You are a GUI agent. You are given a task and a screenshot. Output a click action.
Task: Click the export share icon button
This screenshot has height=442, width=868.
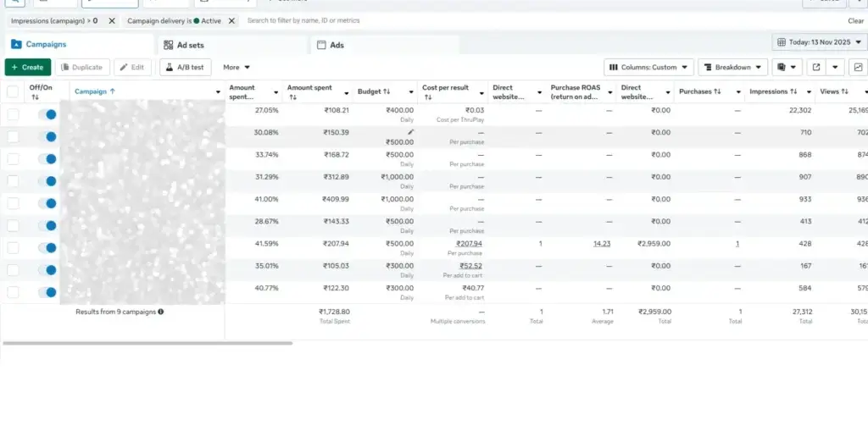click(x=816, y=67)
